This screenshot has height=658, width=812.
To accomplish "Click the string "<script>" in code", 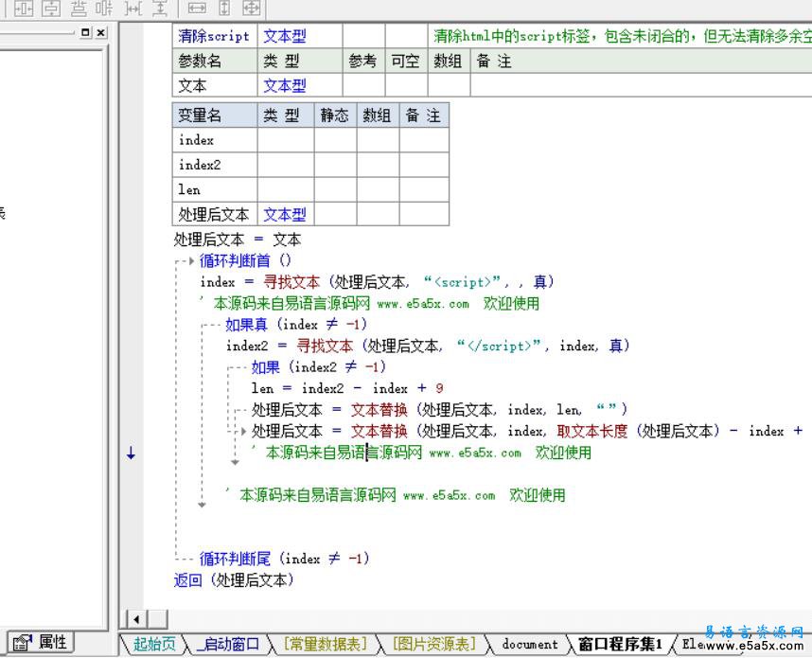I will click(462, 282).
